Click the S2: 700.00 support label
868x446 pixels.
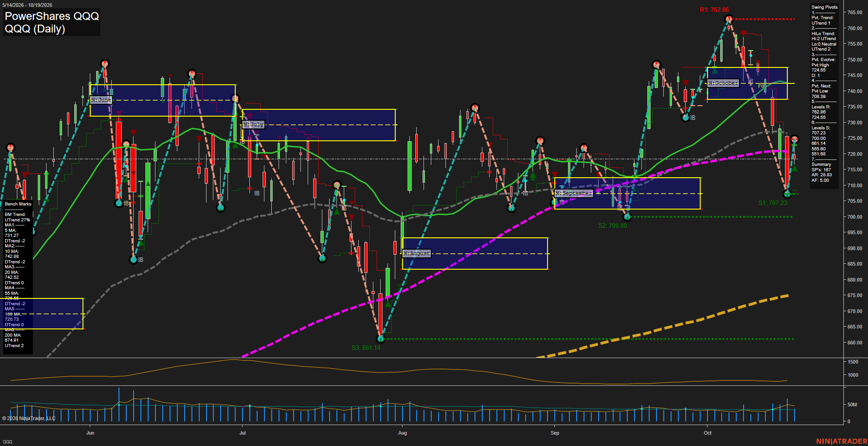(613, 226)
